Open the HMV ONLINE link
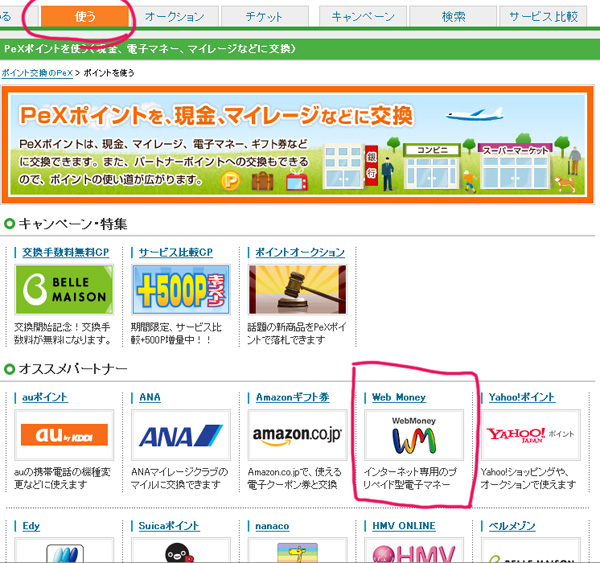The image size is (600, 563). click(x=404, y=526)
